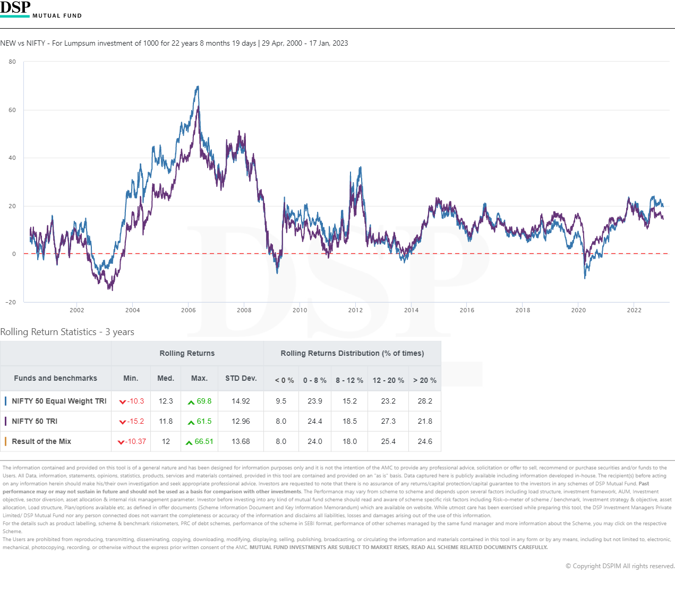Click orange marker beside Result of the Mix
The image size is (675, 616).
click(x=6, y=441)
